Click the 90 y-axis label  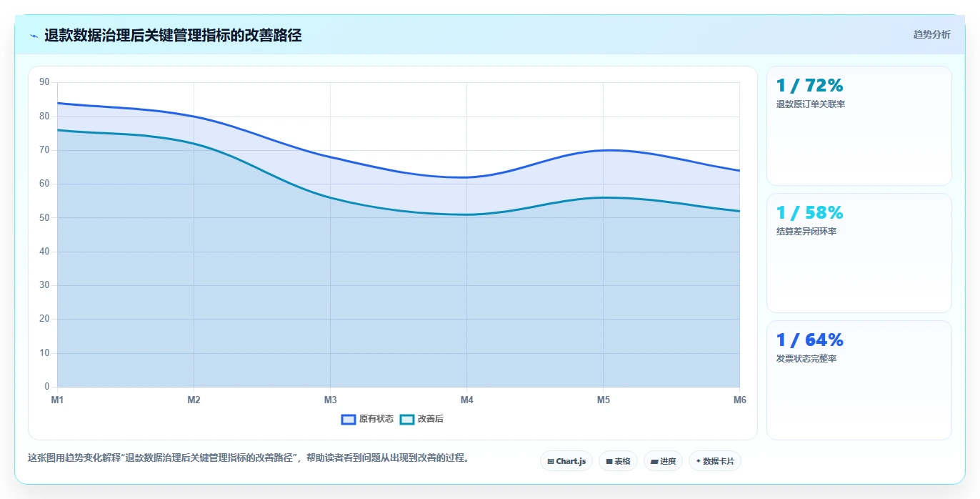click(x=44, y=82)
